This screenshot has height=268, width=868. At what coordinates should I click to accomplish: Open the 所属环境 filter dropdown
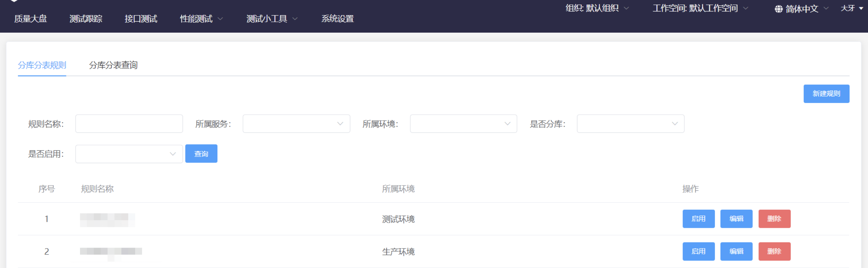tap(463, 124)
